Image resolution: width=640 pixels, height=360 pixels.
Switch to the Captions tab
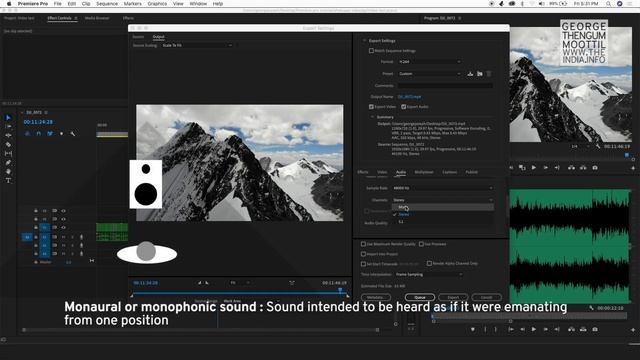coord(449,172)
